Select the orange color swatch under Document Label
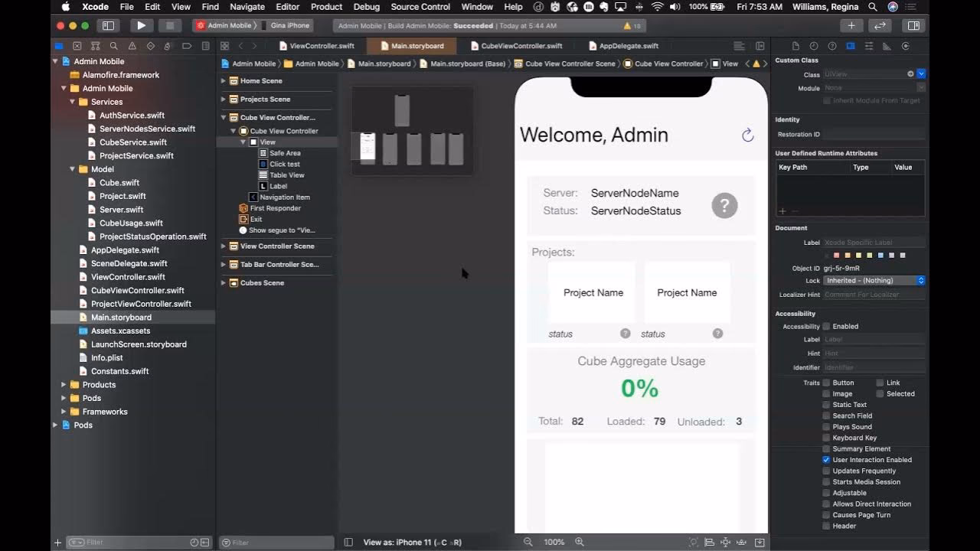The height and width of the screenshot is (551, 980). pos(848,255)
